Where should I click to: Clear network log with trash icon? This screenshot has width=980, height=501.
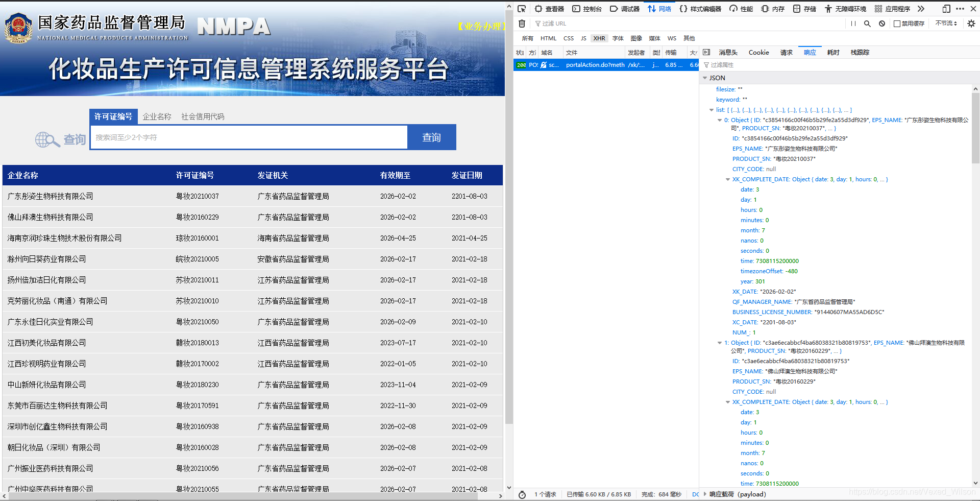click(522, 23)
